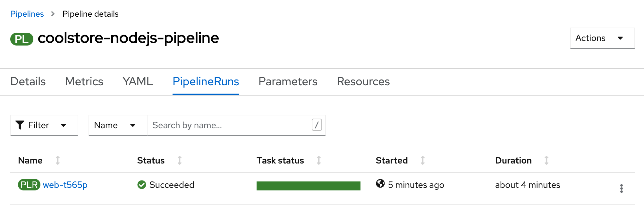Viewport: 644px width, 218px height.
Task: Go back to Pipelines breadcrumb link
Action: (x=27, y=14)
